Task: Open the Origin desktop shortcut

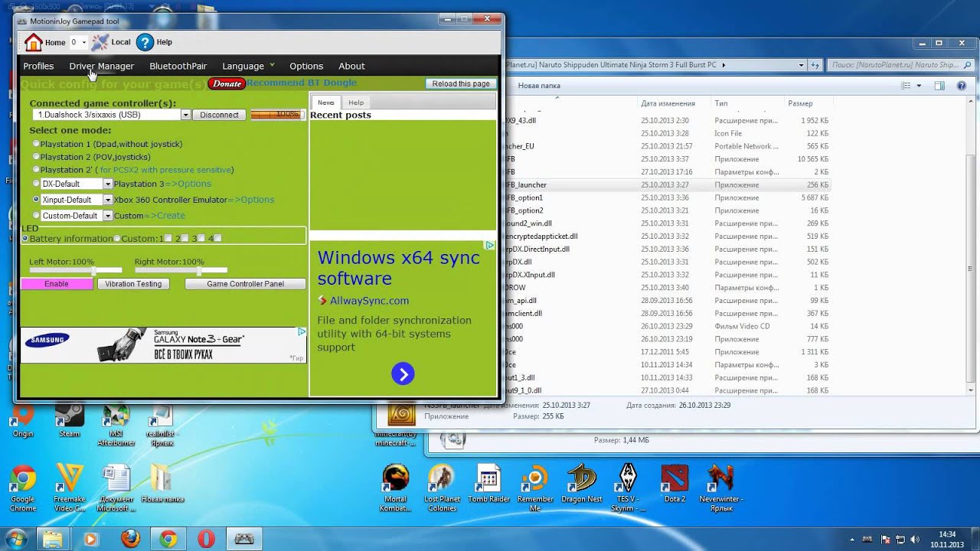Action: [x=23, y=419]
